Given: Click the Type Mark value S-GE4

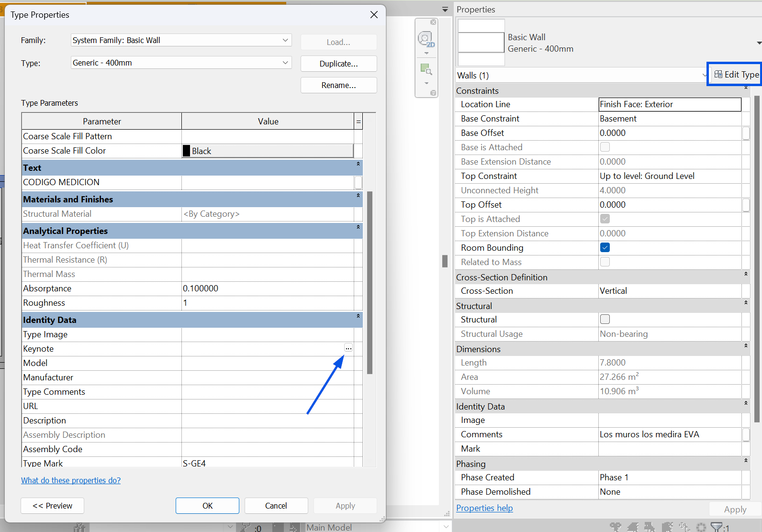Looking at the screenshot, I should [x=268, y=463].
